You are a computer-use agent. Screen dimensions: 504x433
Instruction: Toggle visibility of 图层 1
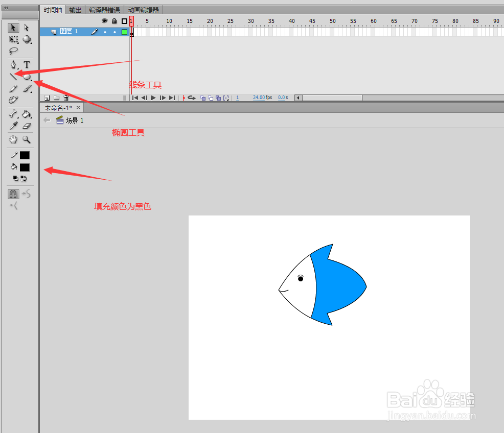coord(105,32)
